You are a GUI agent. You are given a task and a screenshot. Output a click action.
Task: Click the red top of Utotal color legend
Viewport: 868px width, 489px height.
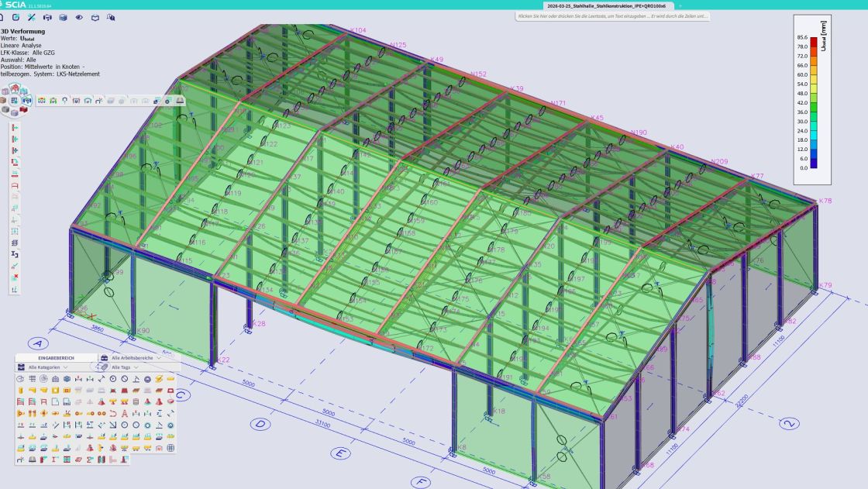[x=813, y=40]
